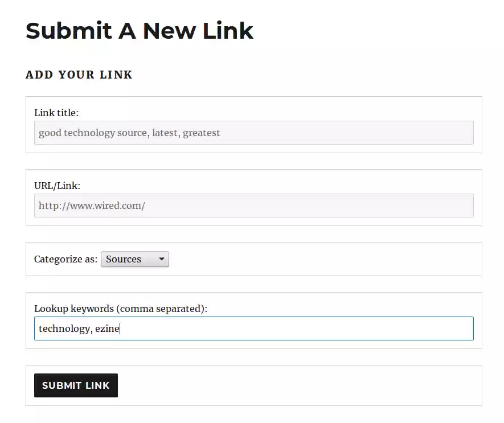Click the keywords field containing technology, ezine
Screen dimensions: 504x423
pos(253,328)
